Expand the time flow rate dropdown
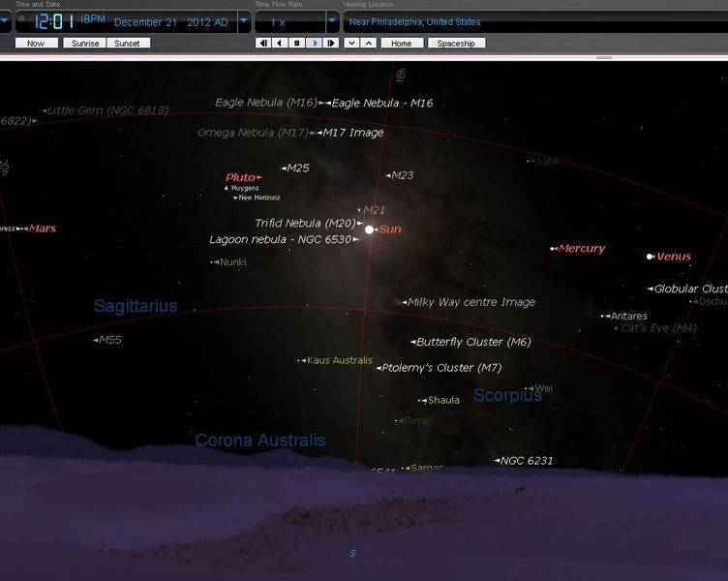 [332, 21]
